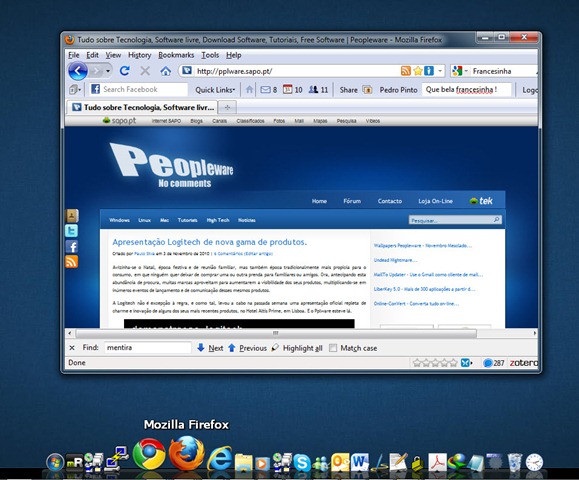Click the Facebook toolbar home icon
The image size is (579, 480).
(x=250, y=90)
